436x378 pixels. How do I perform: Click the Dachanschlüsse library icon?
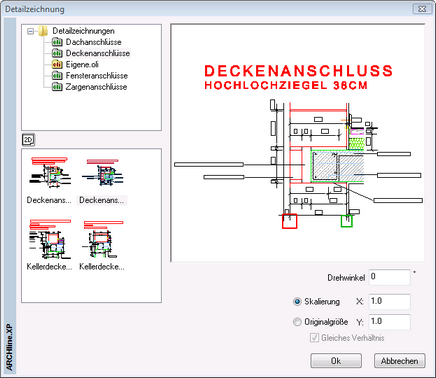pyautogui.click(x=57, y=42)
